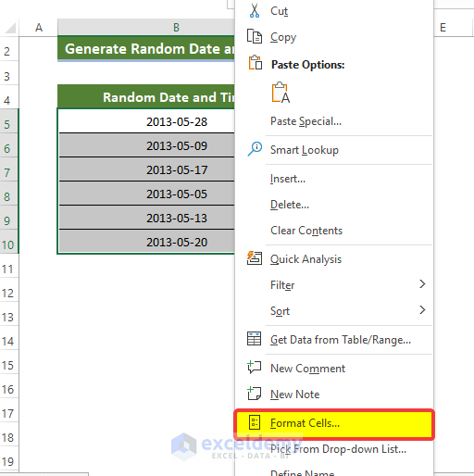Click cell containing 2013-05-13
The height and width of the screenshot is (476, 474).
click(x=146, y=218)
